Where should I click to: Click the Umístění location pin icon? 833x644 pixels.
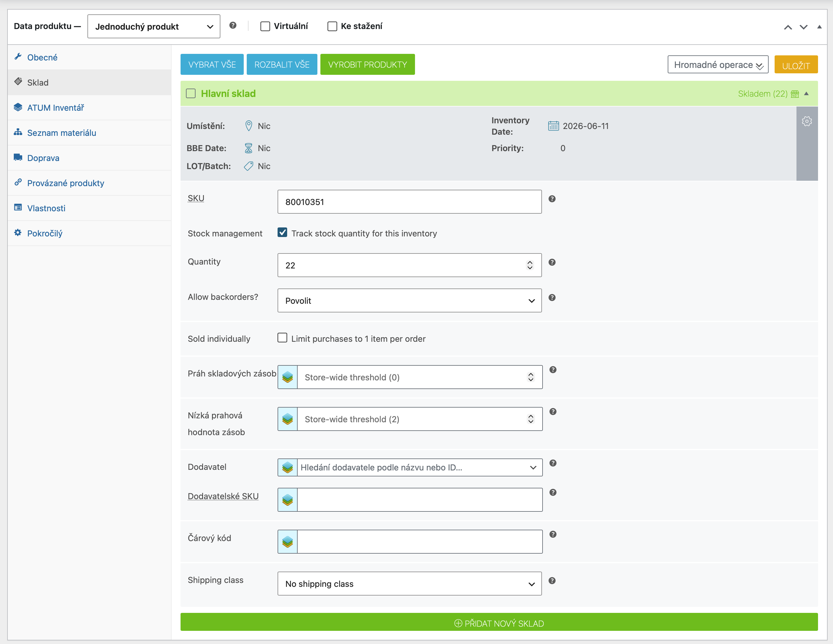point(248,126)
